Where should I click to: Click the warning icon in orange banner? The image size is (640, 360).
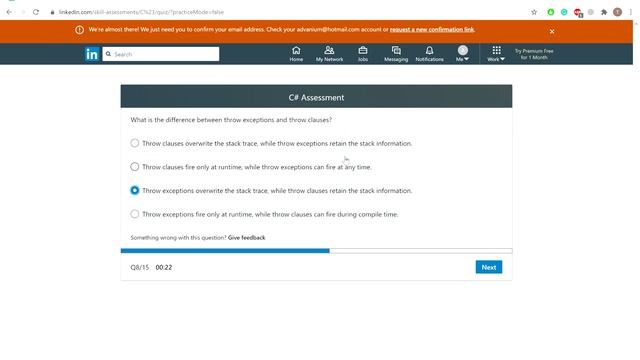click(x=80, y=30)
